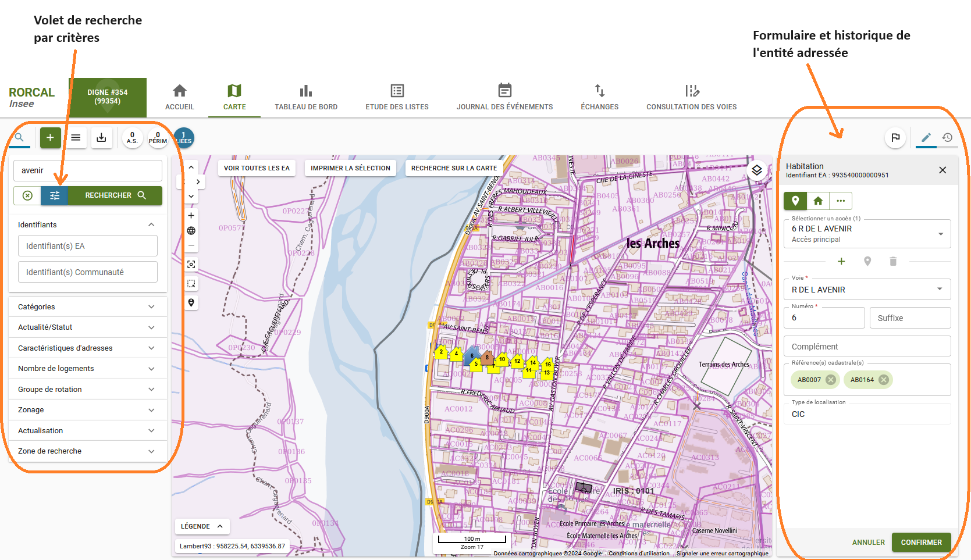Click the Identifiant(s) EA field
This screenshot has height=560, width=971.
point(88,246)
